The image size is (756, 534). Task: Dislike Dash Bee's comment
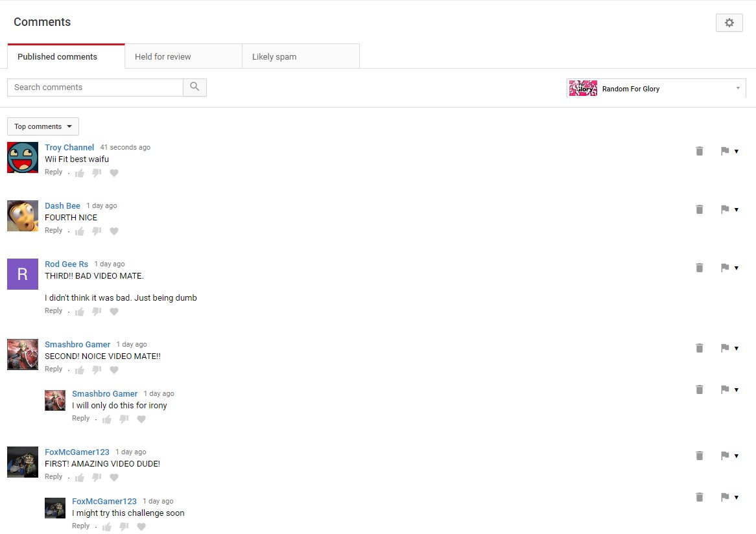97,231
